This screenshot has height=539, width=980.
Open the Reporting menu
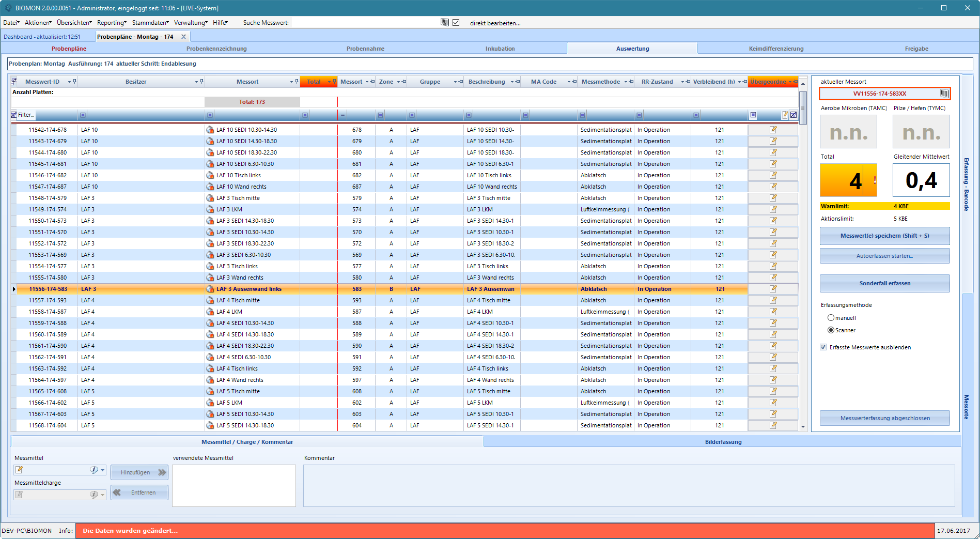(112, 23)
